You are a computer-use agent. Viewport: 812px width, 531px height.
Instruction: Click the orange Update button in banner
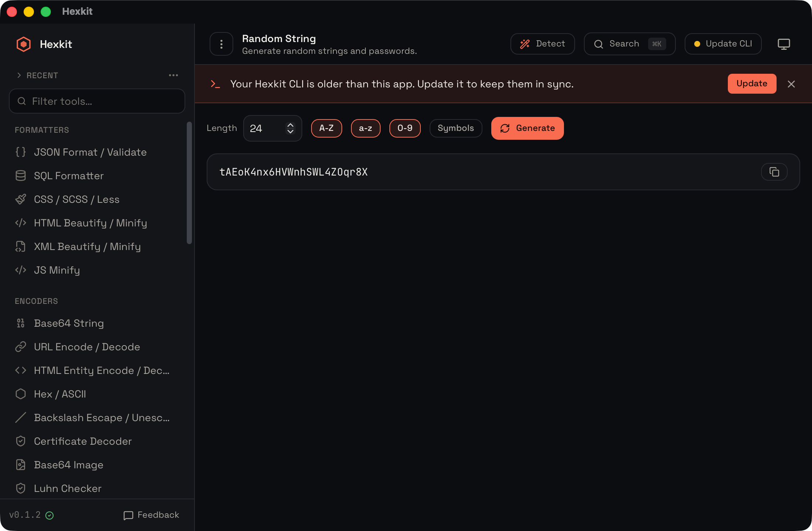pos(752,84)
